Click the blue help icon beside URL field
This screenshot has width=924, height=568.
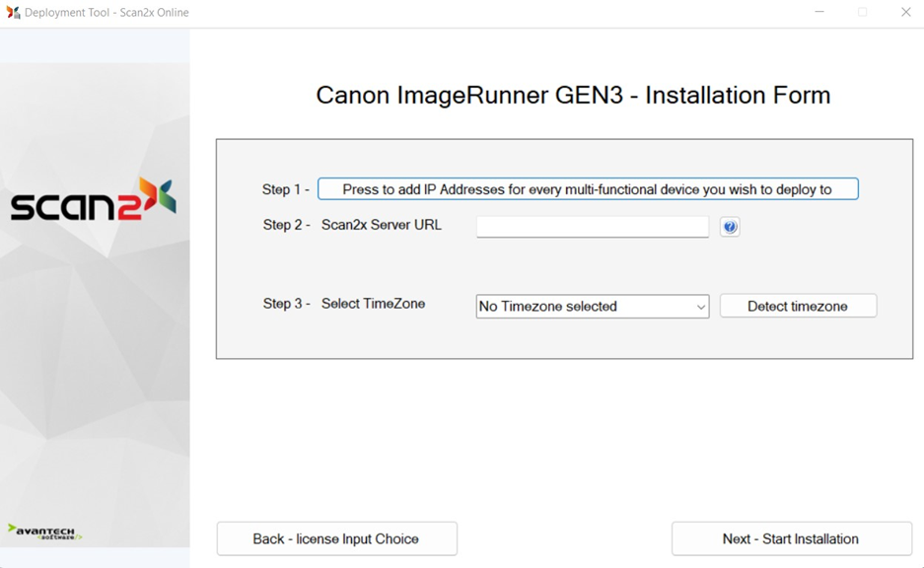coord(730,227)
